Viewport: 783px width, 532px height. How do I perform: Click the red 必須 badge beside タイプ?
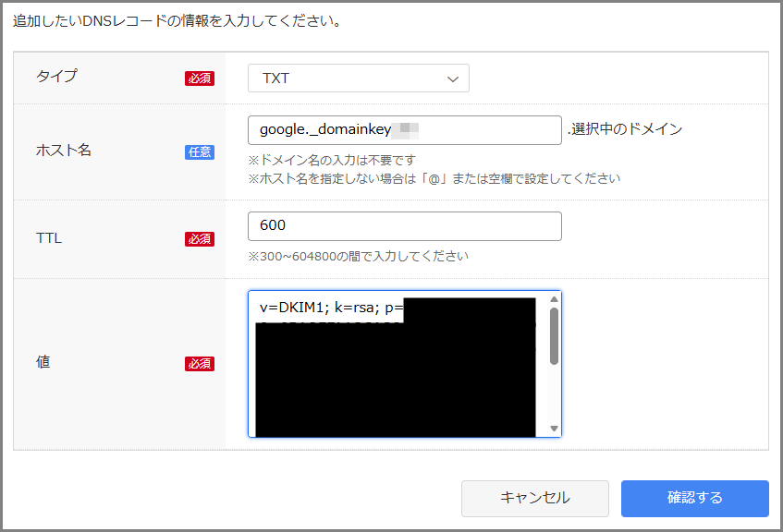tap(199, 79)
